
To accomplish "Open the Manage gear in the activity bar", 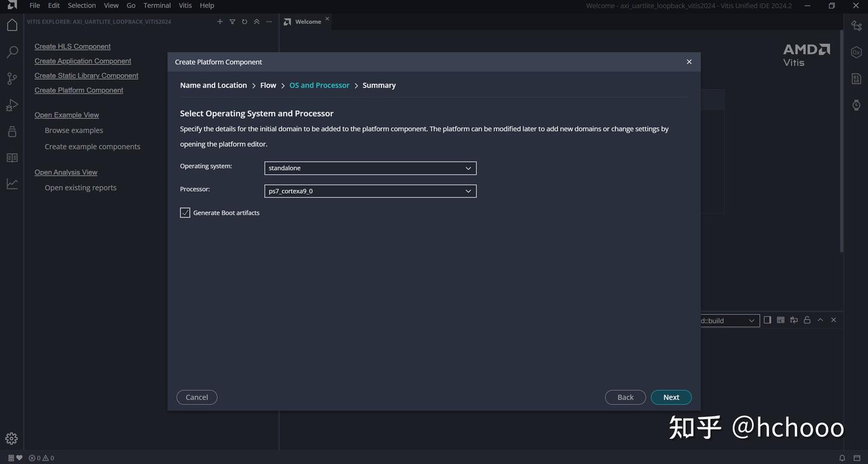I will tap(11, 439).
